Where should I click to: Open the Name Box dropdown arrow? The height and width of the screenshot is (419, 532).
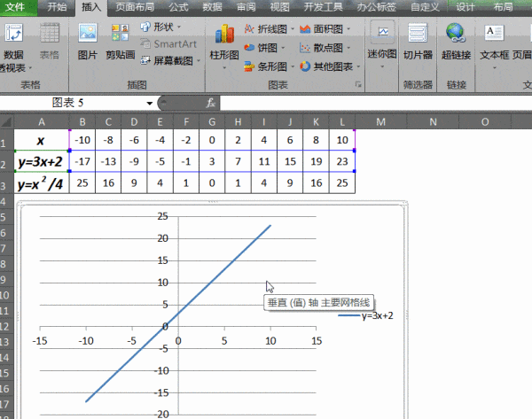(160, 103)
